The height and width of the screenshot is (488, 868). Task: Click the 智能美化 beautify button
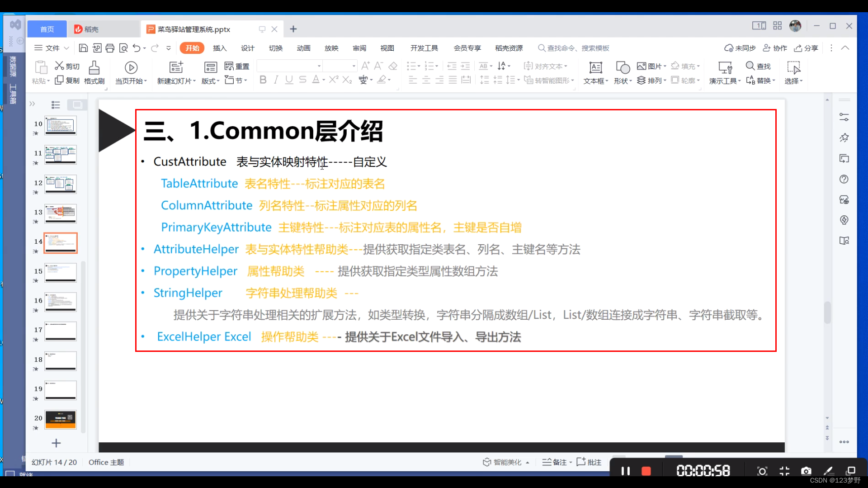click(505, 462)
